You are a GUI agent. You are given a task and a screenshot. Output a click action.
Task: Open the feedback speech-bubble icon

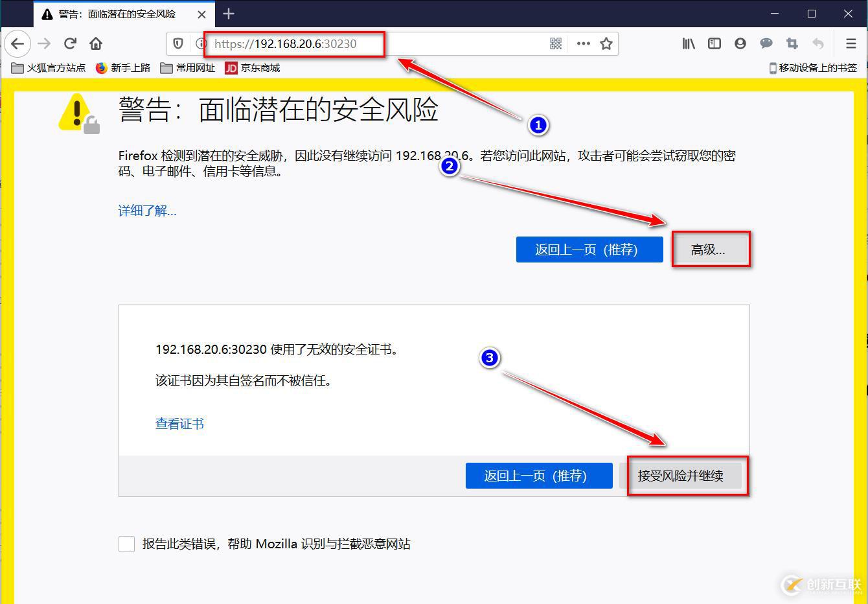[x=766, y=43]
